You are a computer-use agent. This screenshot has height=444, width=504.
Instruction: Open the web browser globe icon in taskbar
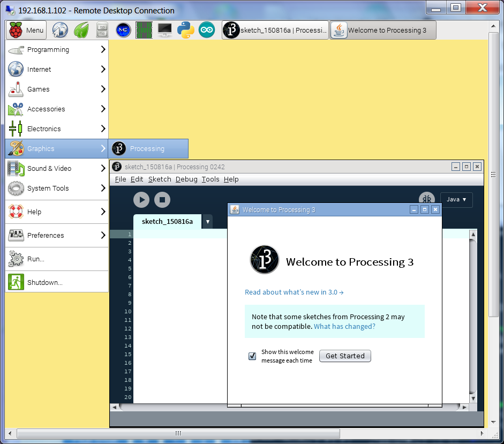[60, 31]
